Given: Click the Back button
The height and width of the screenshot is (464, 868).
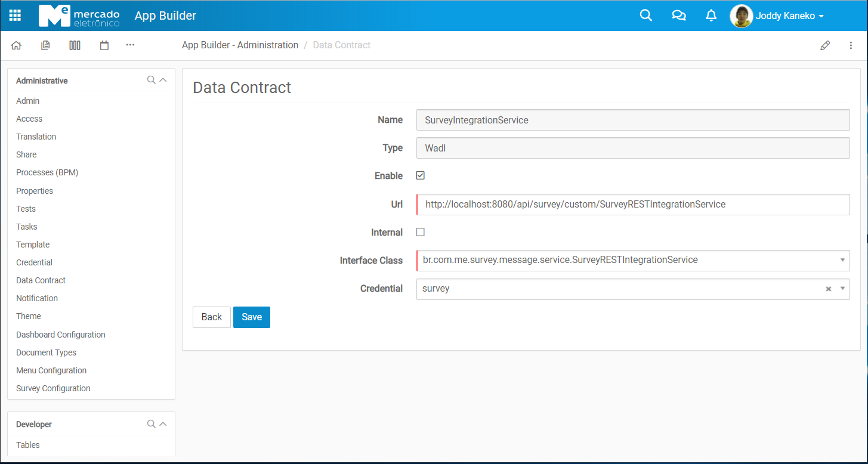Looking at the screenshot, I should click(x=211, y=317).
